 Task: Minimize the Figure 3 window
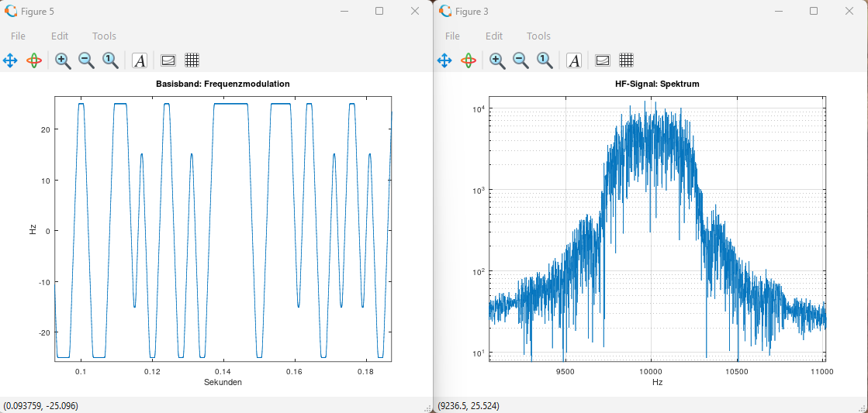pyautogui.click(x=778, y=11)
